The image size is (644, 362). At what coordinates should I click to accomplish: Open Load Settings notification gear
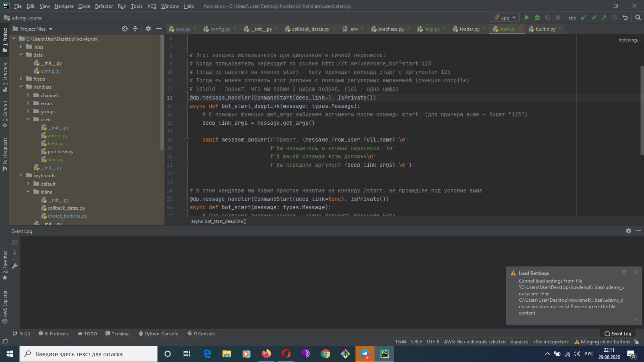click(x=624, y=273)
